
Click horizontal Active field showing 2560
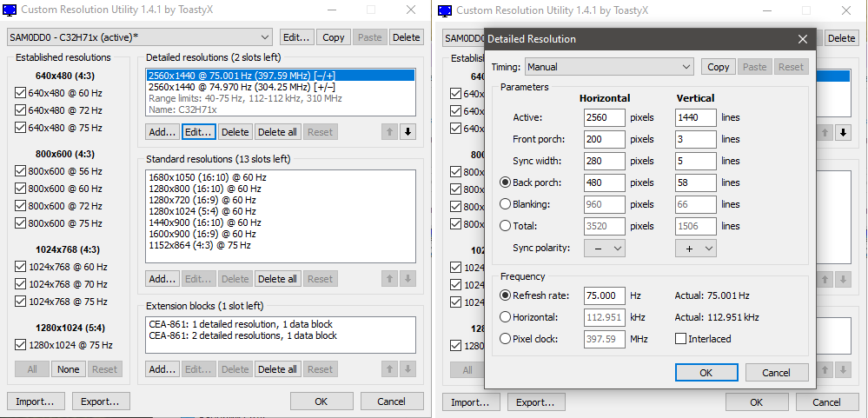(605, 117)
